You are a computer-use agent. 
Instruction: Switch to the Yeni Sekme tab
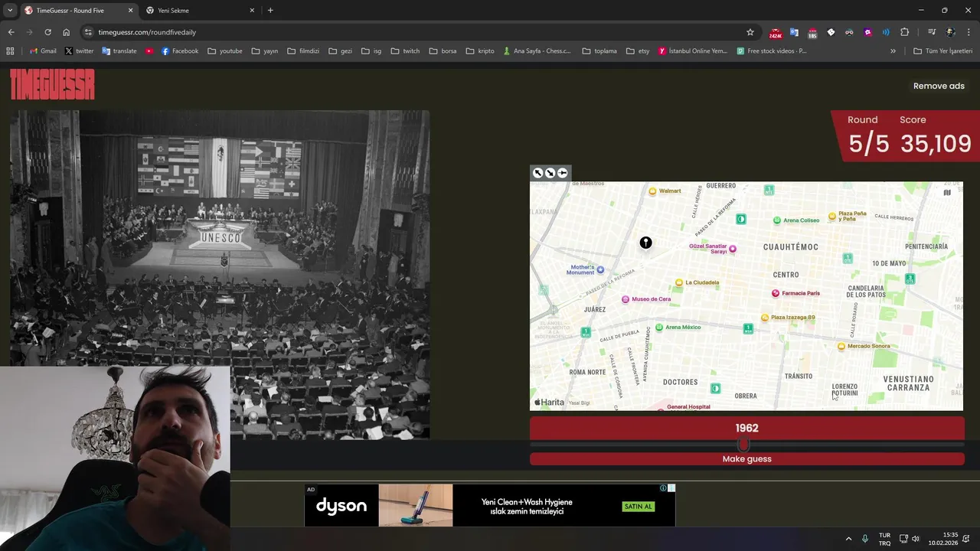click(199, 11)
